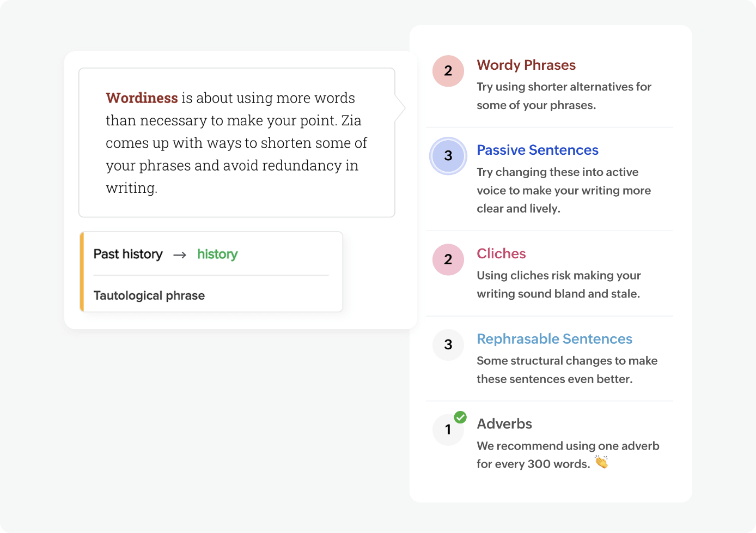Click the bold 'Wordiness' term in tooltip
The height and width of the screenshot is (533, 756).
[142, 98]
